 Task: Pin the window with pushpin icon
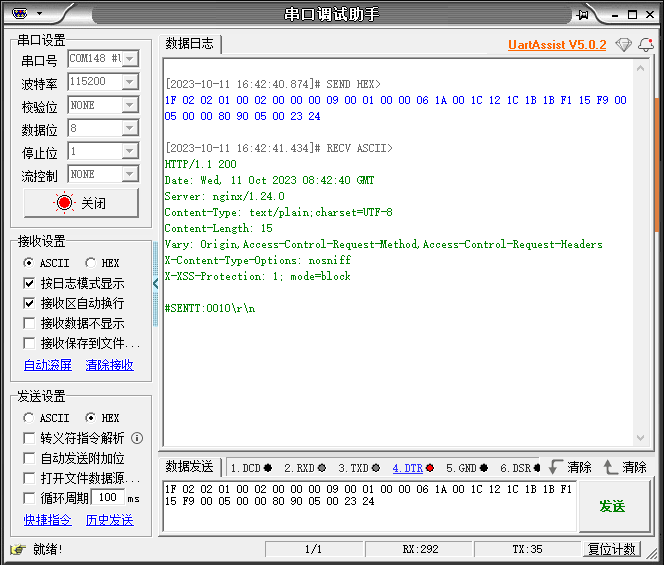click(x=583, y=15)
